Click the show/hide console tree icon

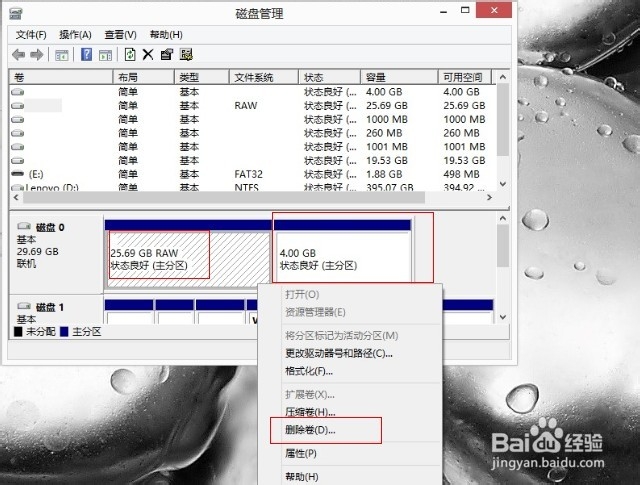point(62,55)
